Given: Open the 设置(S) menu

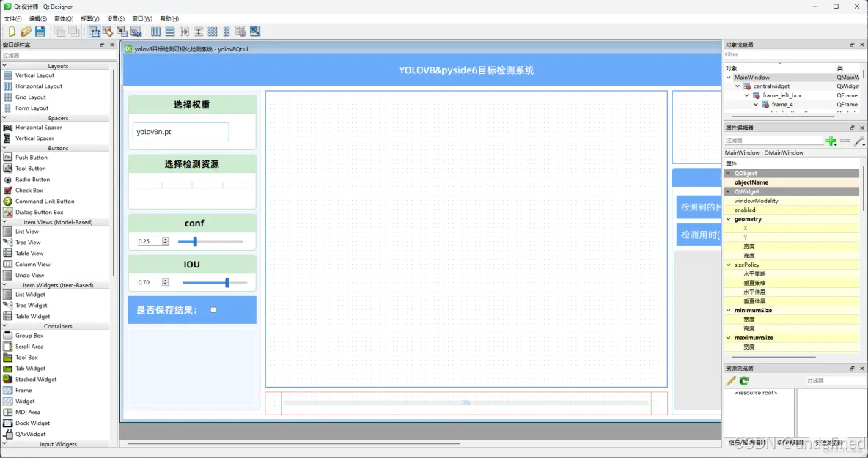Looking at the screenshot, I should [116, 18].
